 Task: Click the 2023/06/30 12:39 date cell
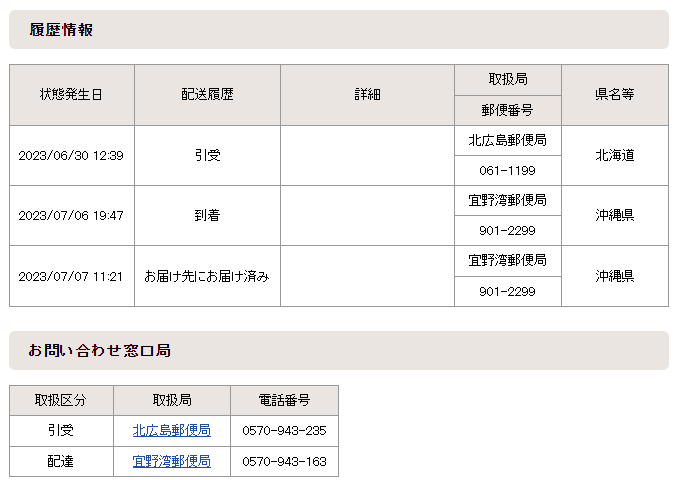(x=71, y=156)
